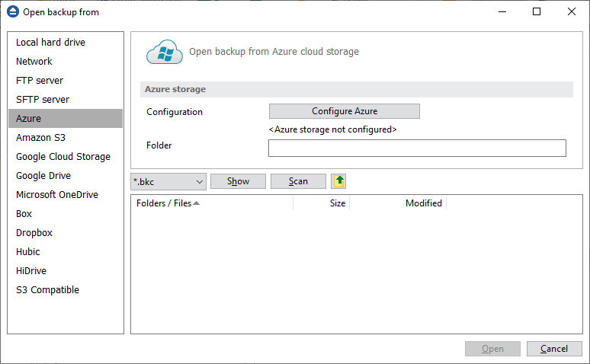The width and height of the screenshot is (590, 364).
Task: Minimize the Open backup from window
Action: tap(502, 11)
